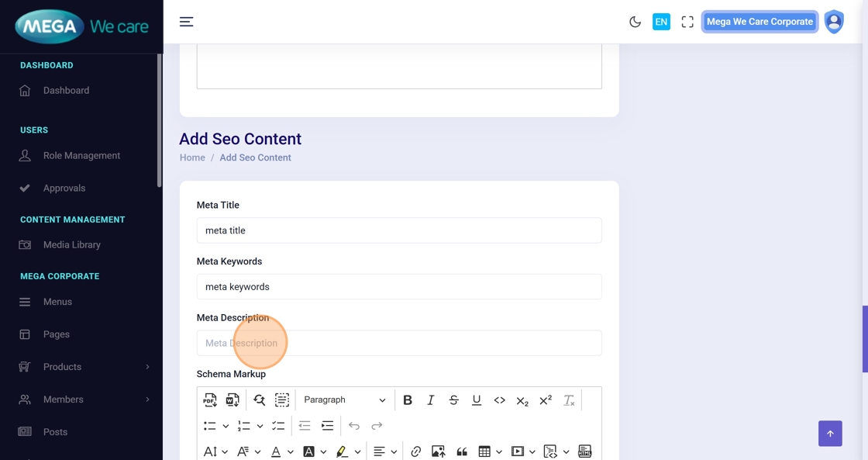Open Find and Replace tool
This screenshot has height=460, width=868.
[x=259, y=400]
